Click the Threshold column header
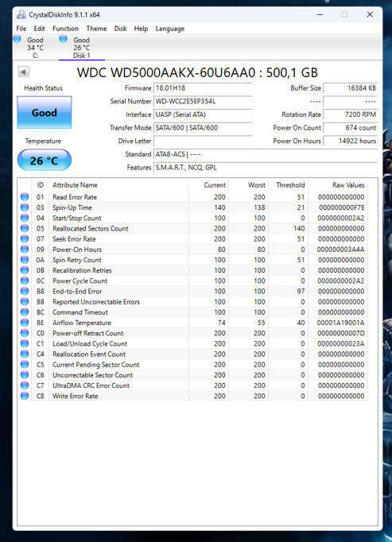392x542 pixels. (288, 185)
